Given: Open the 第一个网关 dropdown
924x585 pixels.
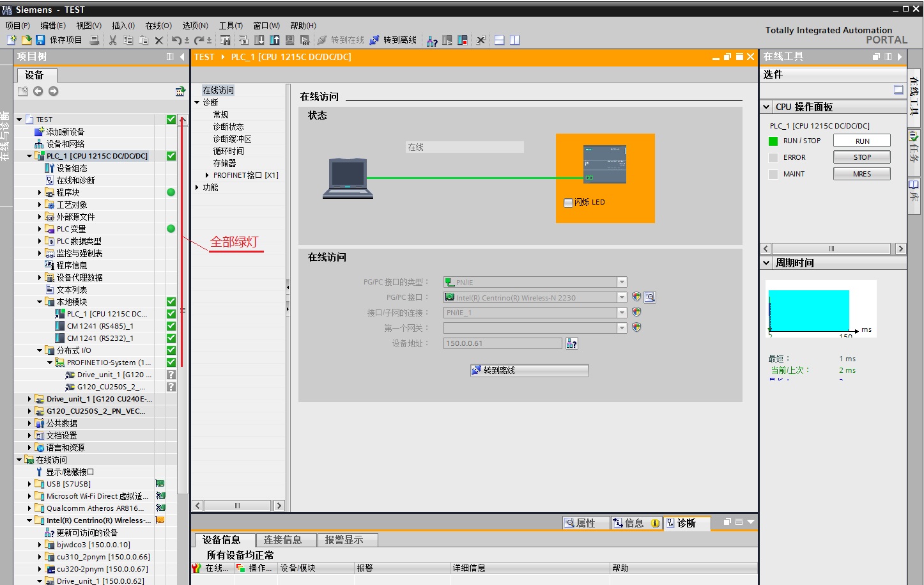Looking at the screenshot, I should click(x=622, y=328).
